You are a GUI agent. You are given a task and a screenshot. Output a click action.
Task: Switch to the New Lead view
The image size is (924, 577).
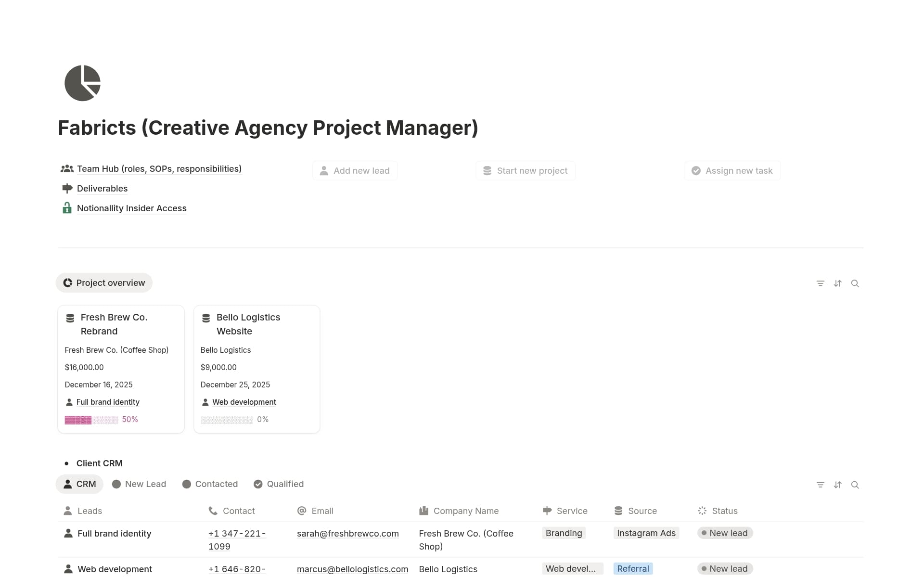(139, 484)
